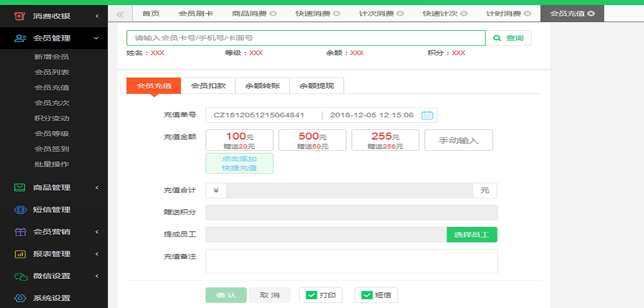The height and width of the screenshot is (308, 644).
Task: Expand the 商品管理 submenu
Action: coord(96,187)
